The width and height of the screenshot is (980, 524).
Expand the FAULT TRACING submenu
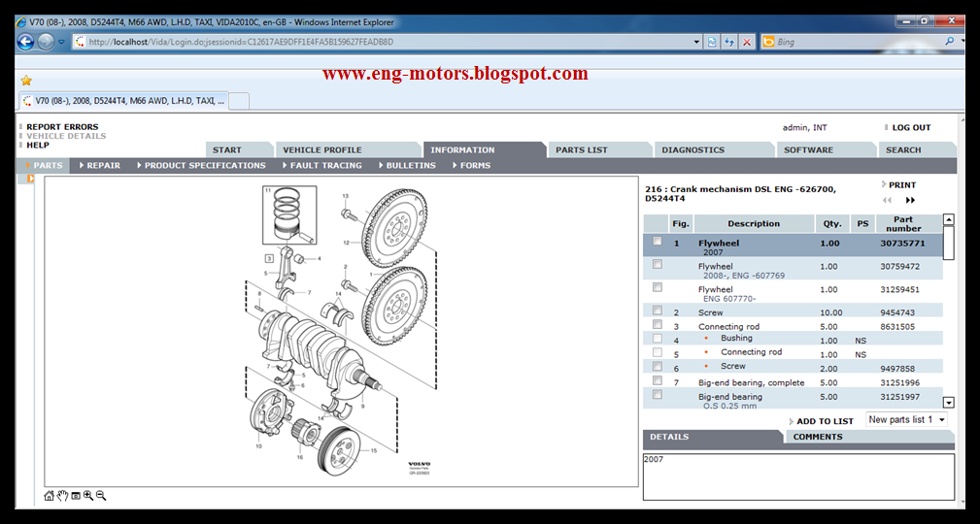click(x=321, y=166)
